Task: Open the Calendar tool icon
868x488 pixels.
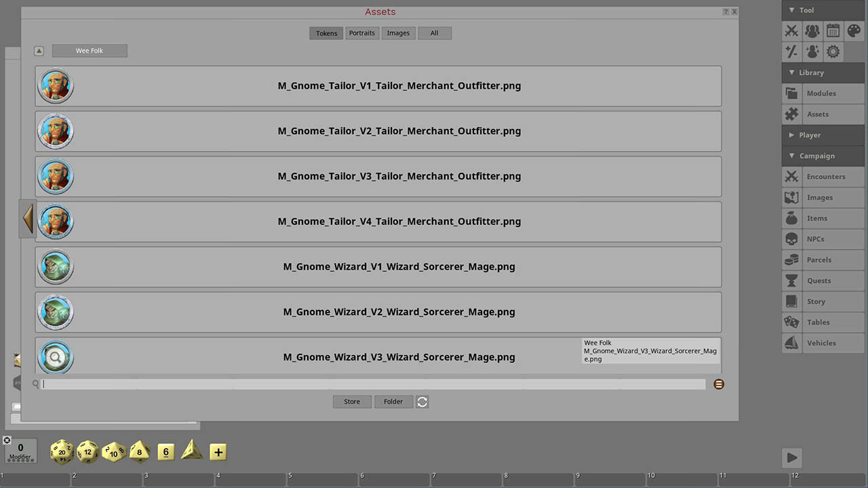Action: click(x=833, y=30)
